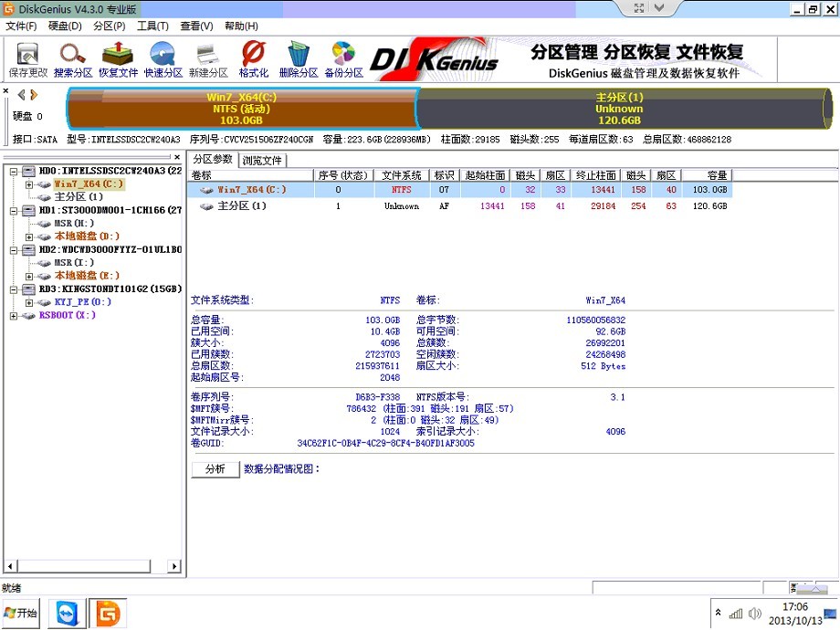Select Win7_X64(C:) tree item

(89, 184)
